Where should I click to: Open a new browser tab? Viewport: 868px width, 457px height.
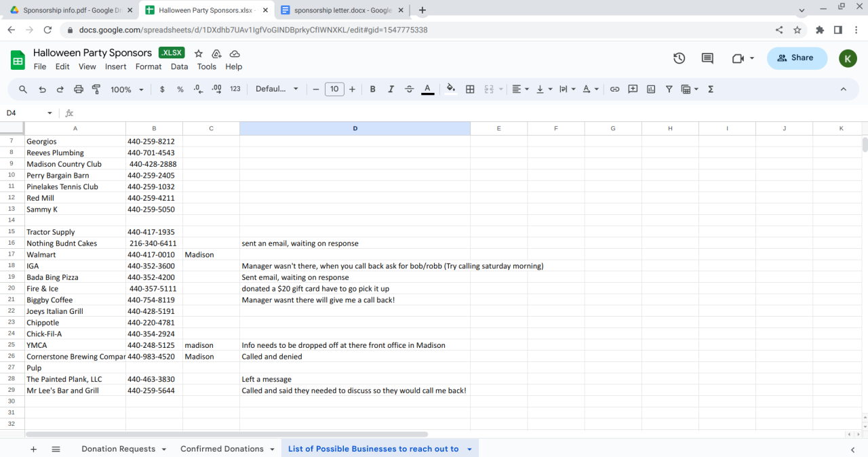tap(422, 10)
